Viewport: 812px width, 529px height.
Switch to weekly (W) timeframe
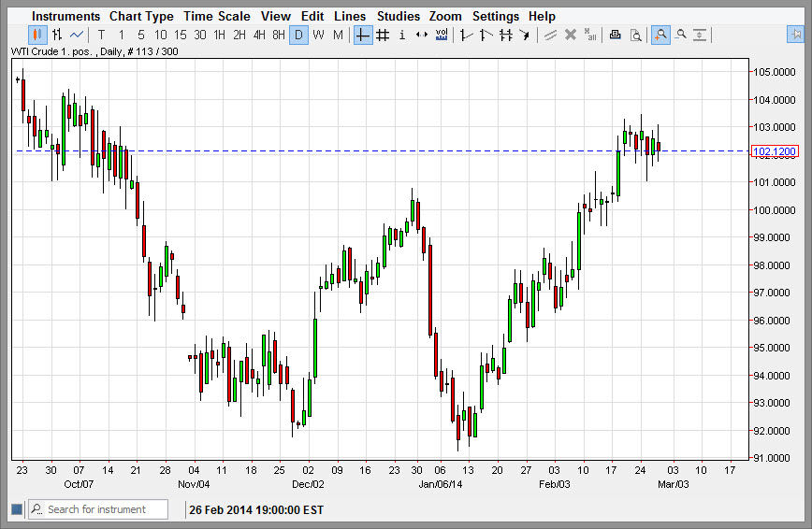[318, 36]
